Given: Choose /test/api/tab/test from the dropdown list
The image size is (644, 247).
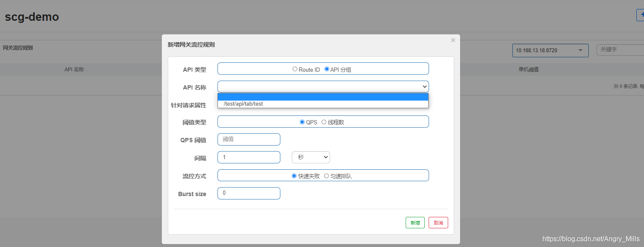Looking at the screenshot, I should click(323, 104).
